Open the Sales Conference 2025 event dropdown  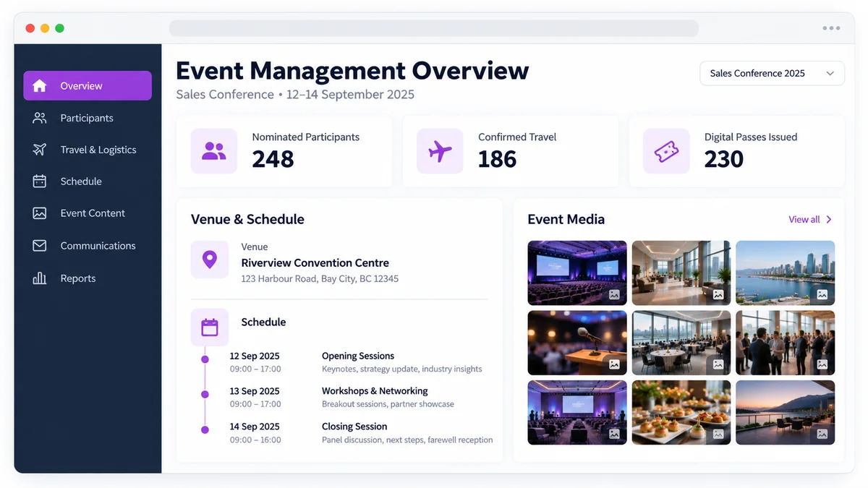pyautogui.click(x=772, y=73)
